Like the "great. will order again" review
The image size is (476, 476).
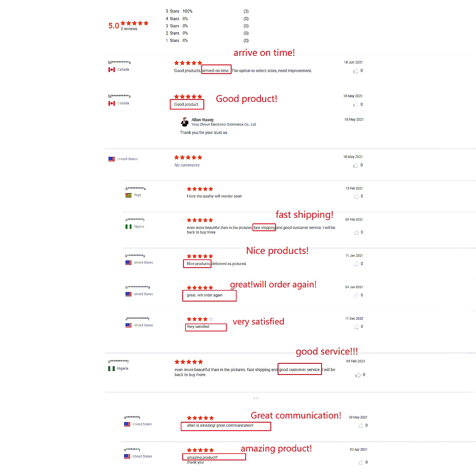pyautogui.click(x=356, y=295)
